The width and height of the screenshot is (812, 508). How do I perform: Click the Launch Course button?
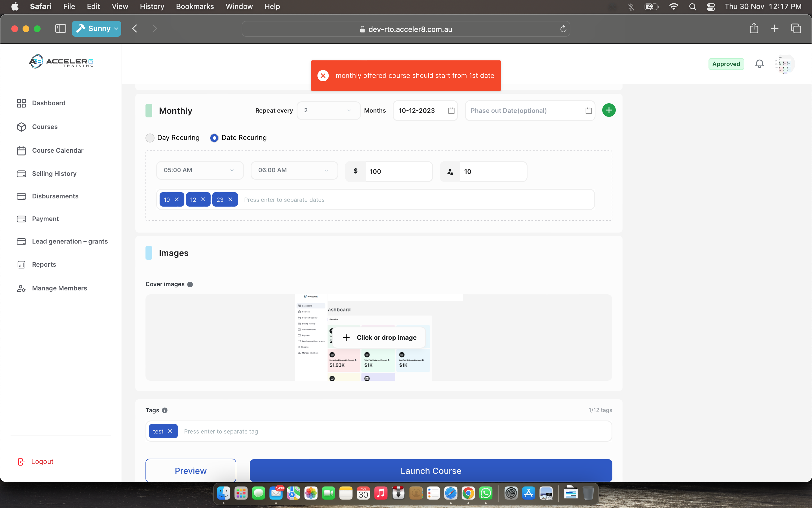431,471
